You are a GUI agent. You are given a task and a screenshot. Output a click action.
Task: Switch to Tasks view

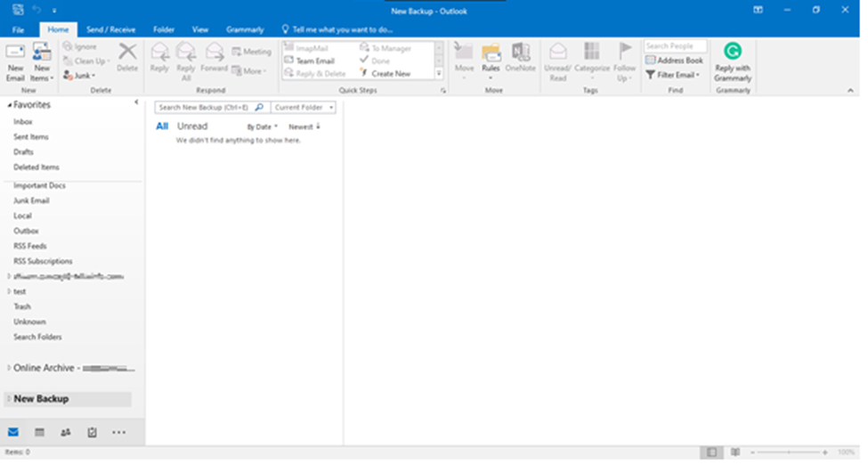pos(92,432)
